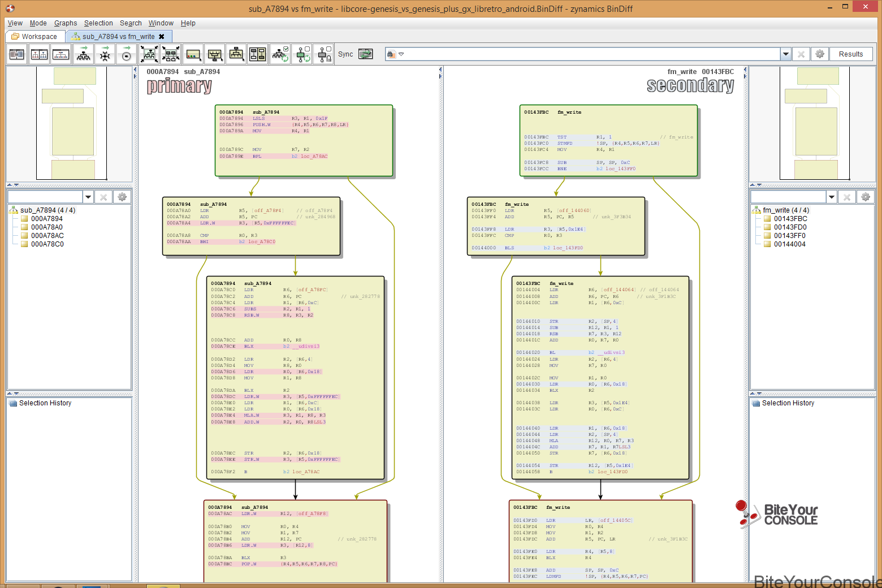Click the side-by-side node selection icon
This screenshot has width=882, height=588.
pos(258,54)
